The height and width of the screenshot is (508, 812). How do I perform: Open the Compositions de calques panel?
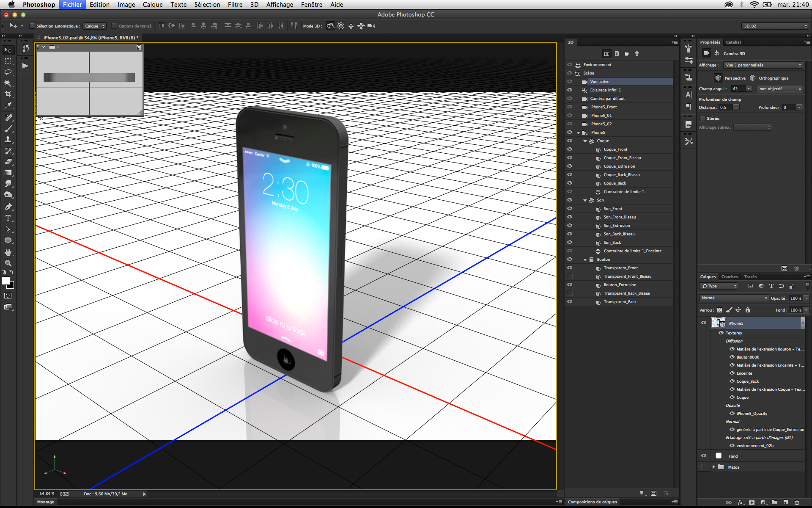coord(592,502)
